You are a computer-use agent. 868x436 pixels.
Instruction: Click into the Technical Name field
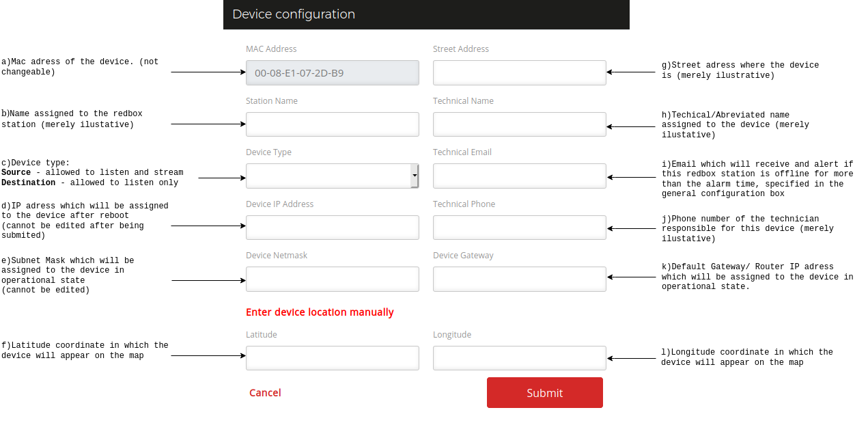(519, 124)
